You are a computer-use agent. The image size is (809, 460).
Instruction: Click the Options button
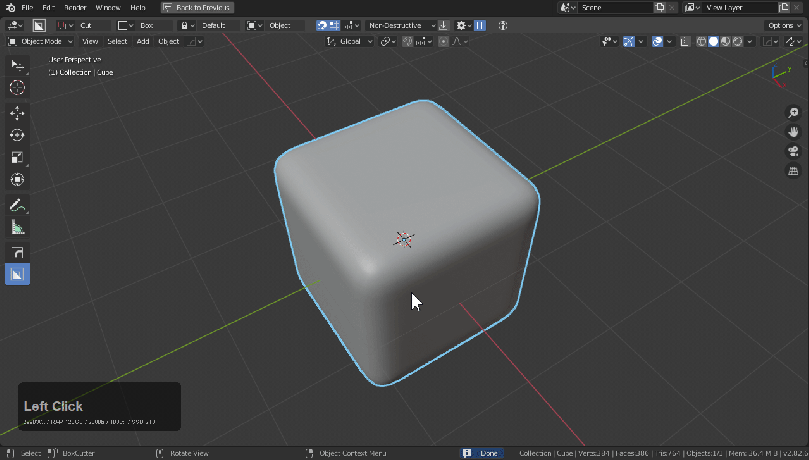point(782,25)
